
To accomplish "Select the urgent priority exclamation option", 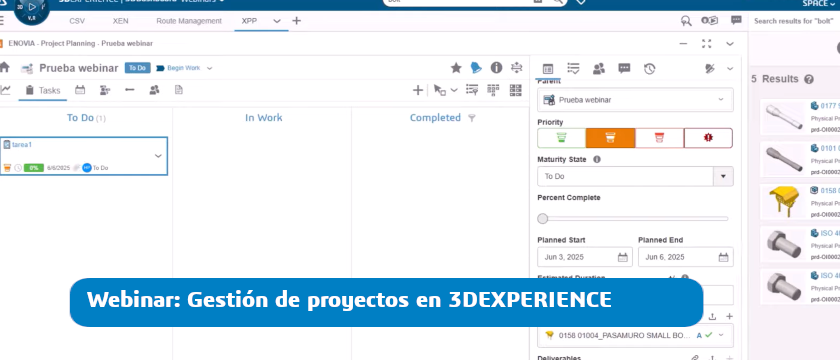I will (x=708, y=138).
